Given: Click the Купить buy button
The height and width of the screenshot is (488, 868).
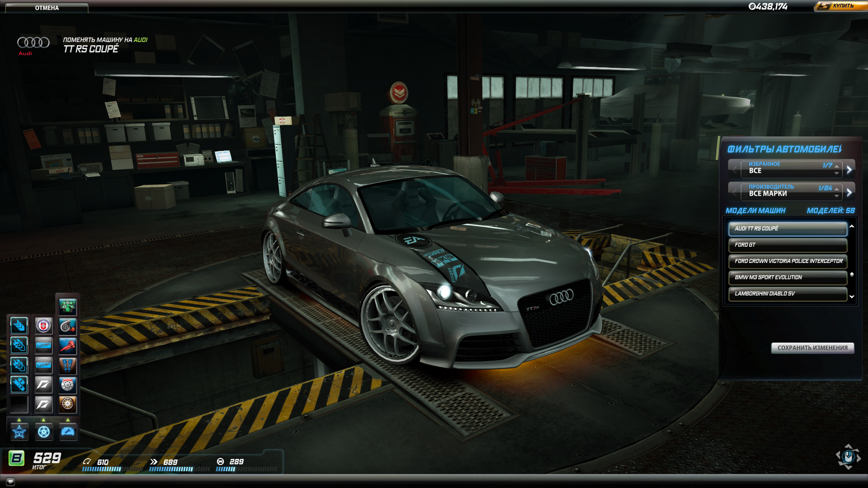Looking at the screenshot, I should click(841, 6).
